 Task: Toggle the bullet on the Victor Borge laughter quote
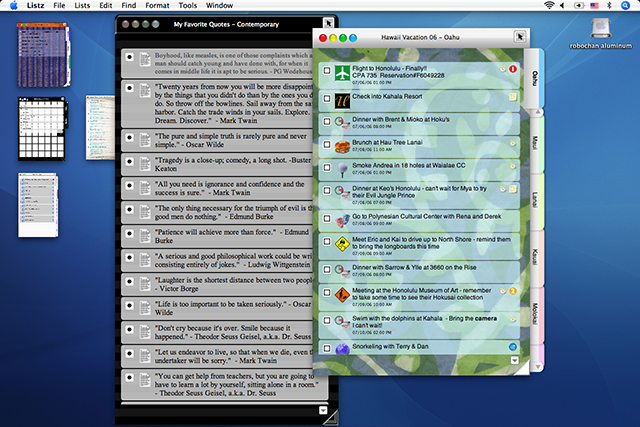click(129, 281)
